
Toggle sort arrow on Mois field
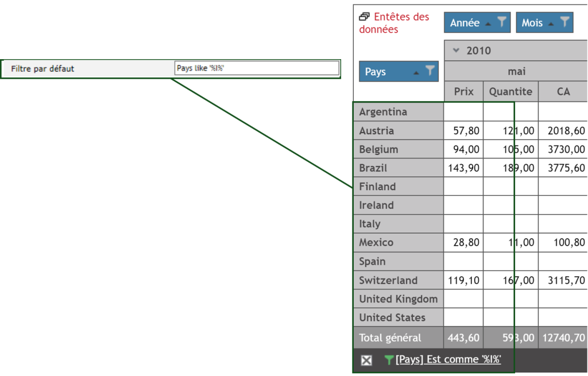pyautogui.click(x=552, y=24)
